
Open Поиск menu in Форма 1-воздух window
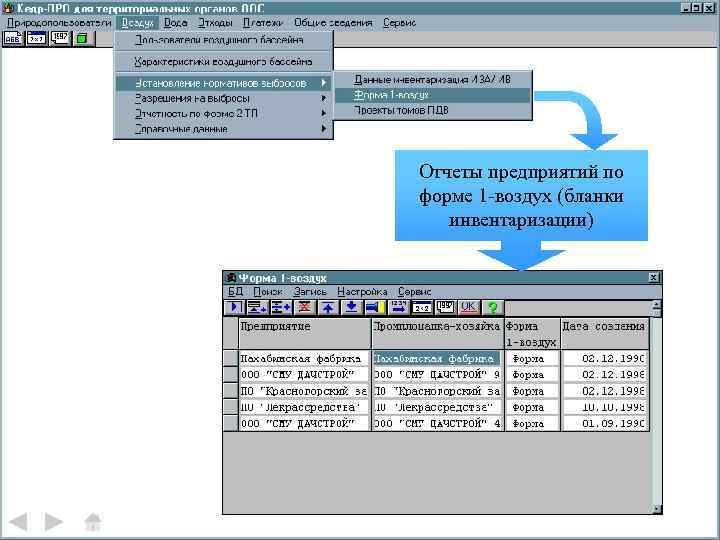click(268, 292)
